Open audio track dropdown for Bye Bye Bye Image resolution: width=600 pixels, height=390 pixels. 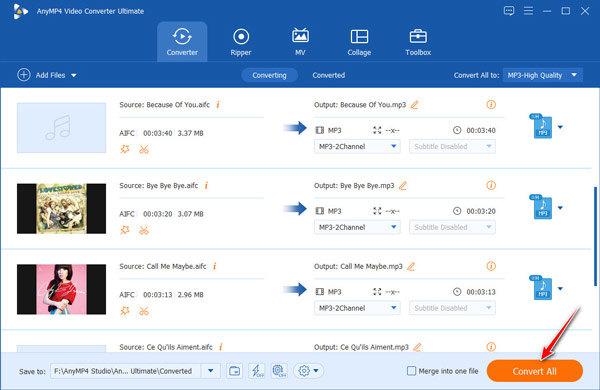coord(357,227)
